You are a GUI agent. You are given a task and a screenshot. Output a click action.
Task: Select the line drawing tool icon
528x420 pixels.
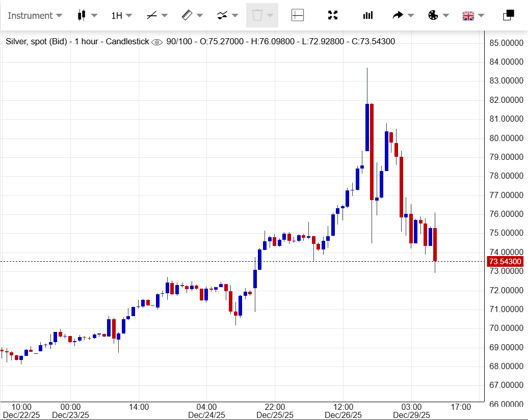(151, 15)
